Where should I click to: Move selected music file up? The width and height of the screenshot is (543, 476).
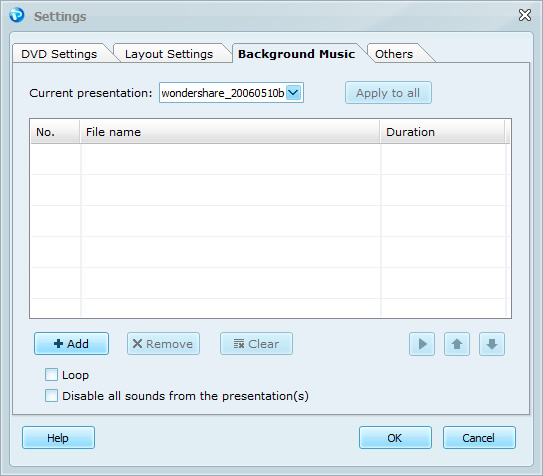(457, 344)
